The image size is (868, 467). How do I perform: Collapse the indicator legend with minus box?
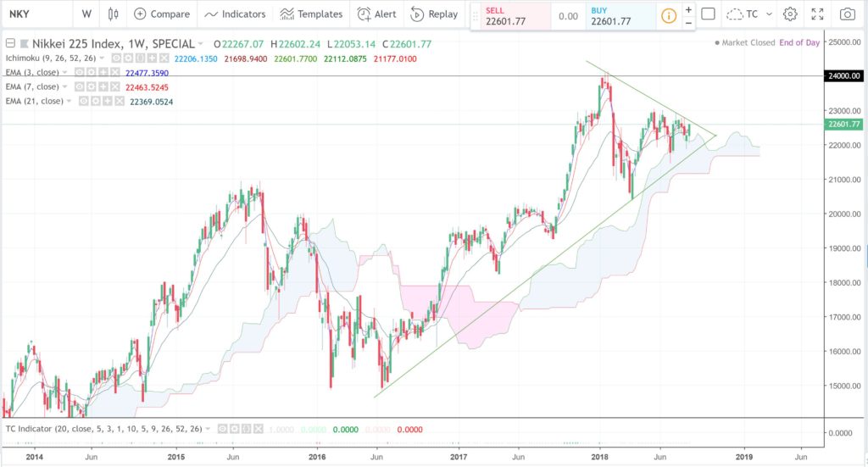coord(10,43)
